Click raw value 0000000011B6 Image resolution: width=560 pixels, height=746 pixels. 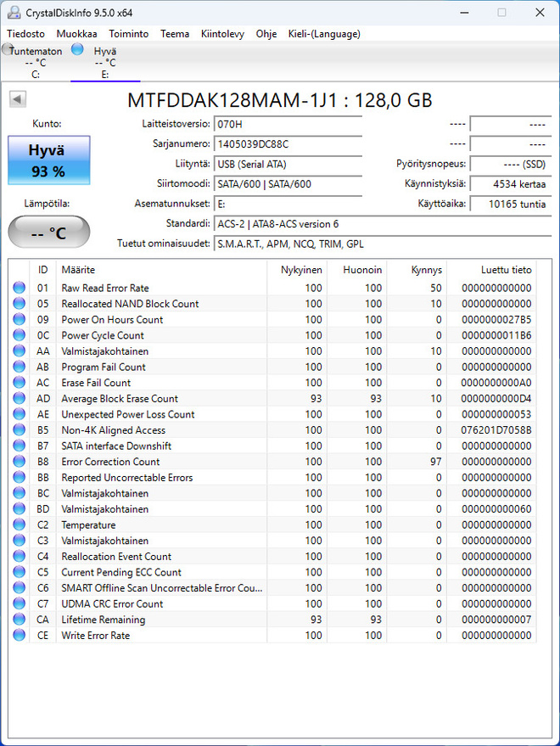click(x=496, y=335)
